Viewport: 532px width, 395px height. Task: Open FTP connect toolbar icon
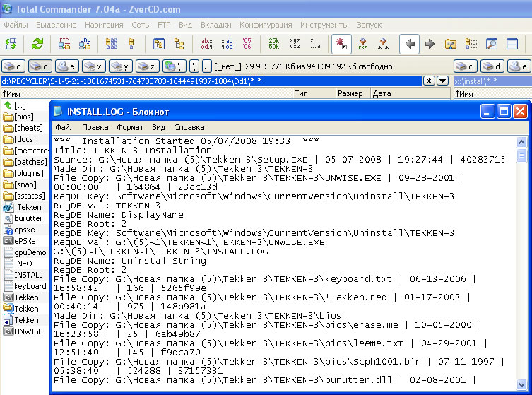pyautogui.click(x=64, y=44)
